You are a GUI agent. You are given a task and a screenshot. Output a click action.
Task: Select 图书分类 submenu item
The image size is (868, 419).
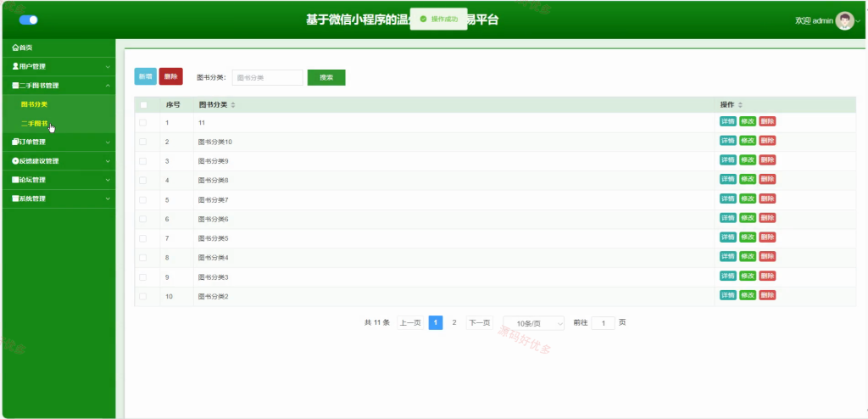(34, 104)
